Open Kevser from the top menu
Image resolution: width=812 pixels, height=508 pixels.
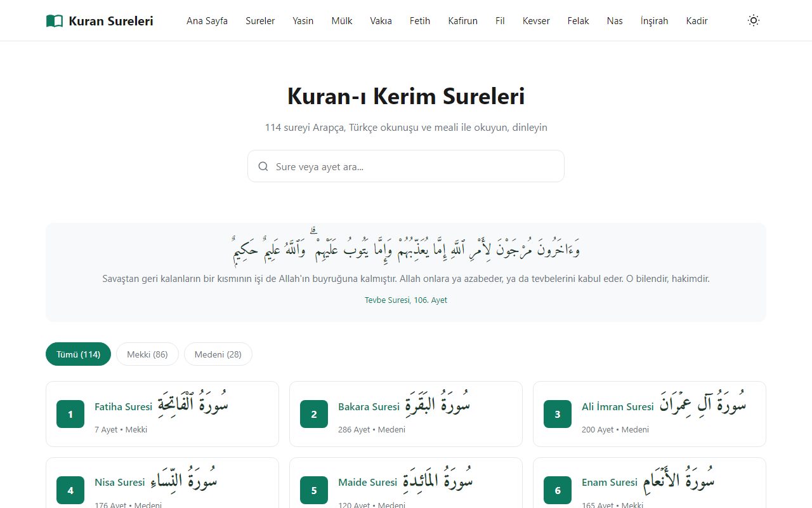[536, 21]
